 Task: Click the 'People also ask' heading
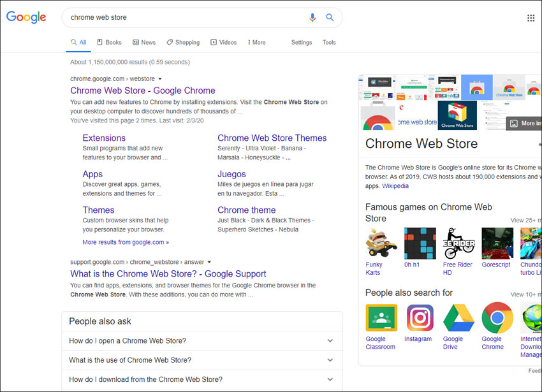point(100,321)
